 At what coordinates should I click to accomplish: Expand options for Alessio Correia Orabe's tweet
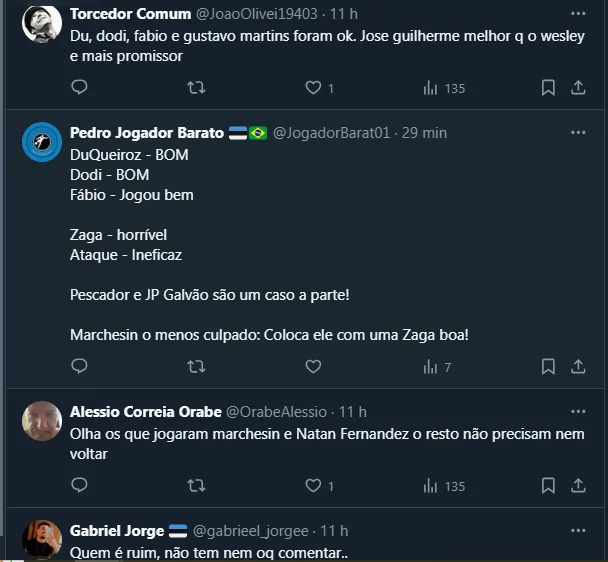pos(578,412)
